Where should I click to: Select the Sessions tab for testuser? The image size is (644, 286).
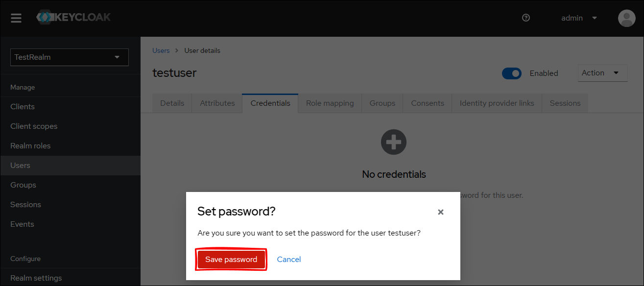(x=565, y=103)
